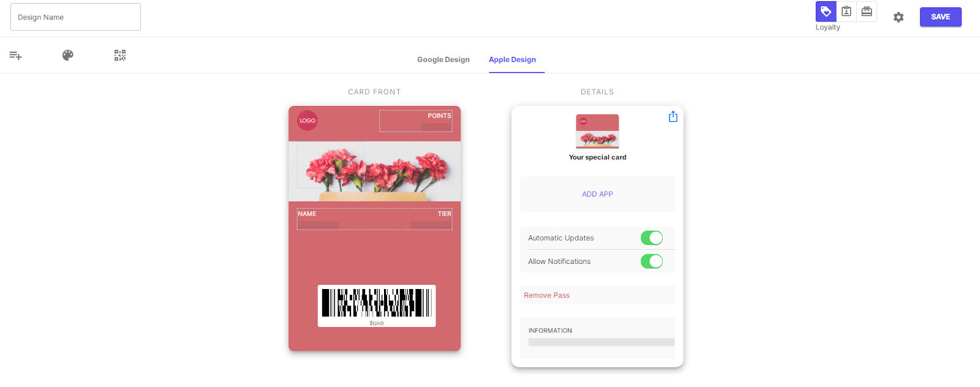
Task: Select the NAME field on the card
Action: [318, 219]
